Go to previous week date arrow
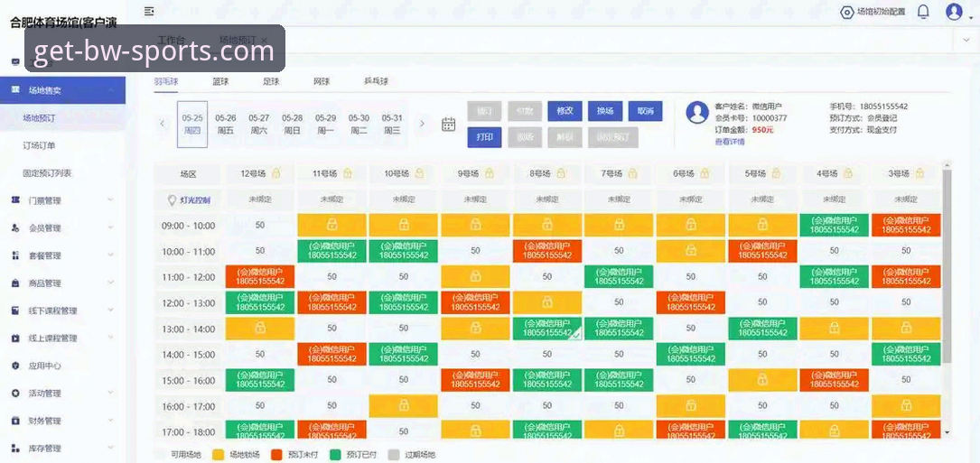This screenshot has height=463, width=980. tap(163, 124)
